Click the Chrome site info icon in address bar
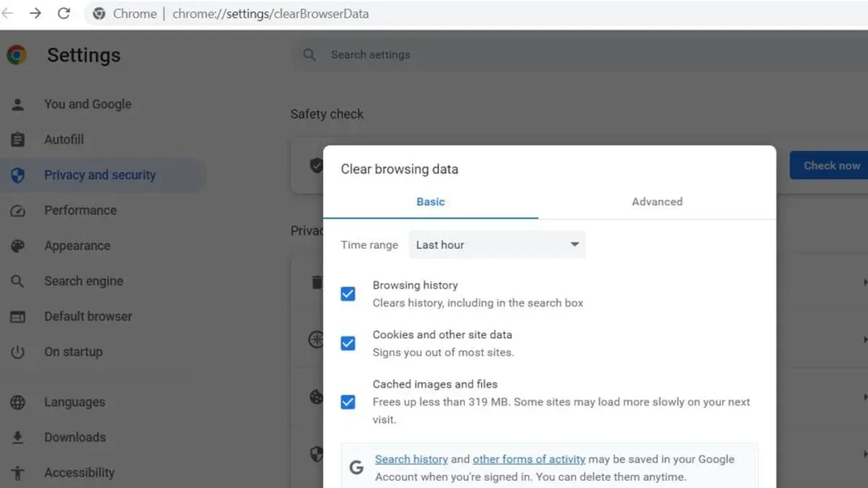This screenshot has width=868, height=488. tap(99, 14)
